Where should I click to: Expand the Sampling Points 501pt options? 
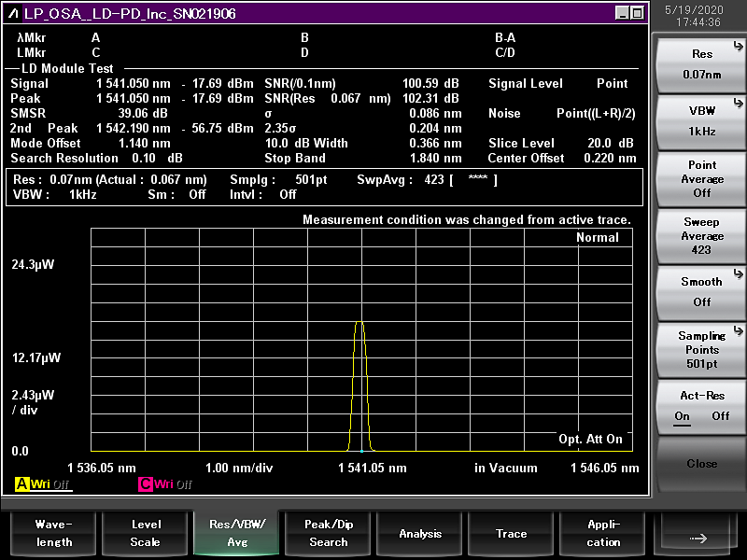click(701, 349)
